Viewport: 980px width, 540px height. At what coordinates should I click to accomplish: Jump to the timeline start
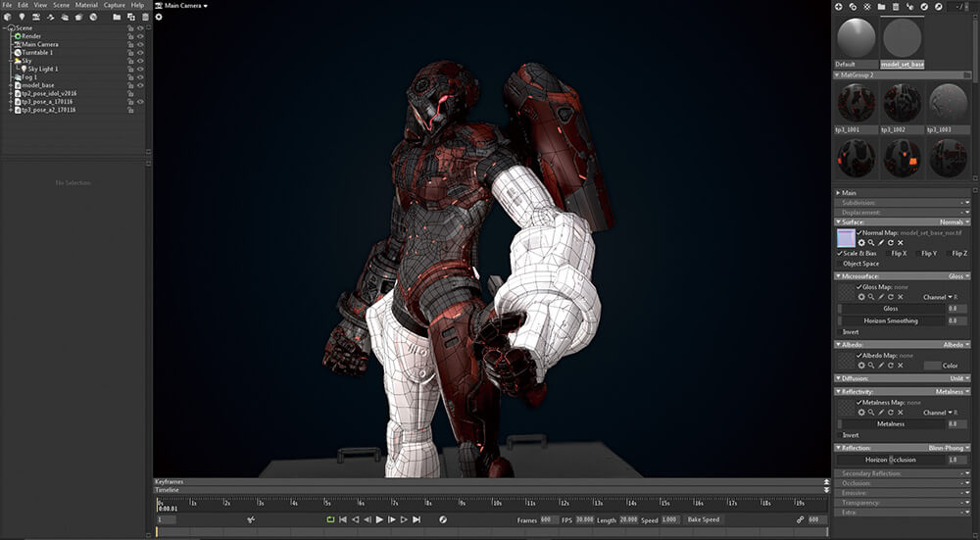(342, 519)
